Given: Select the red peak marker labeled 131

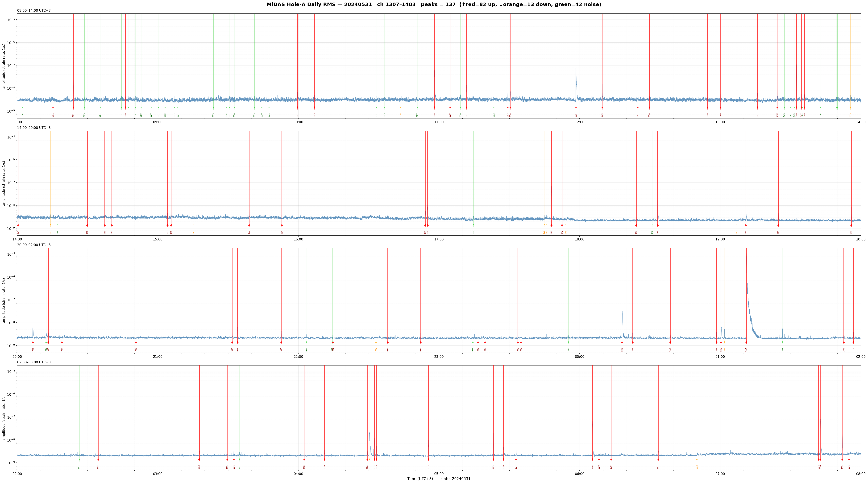Looking at the screenshot, I should click(x=658, y=459).
